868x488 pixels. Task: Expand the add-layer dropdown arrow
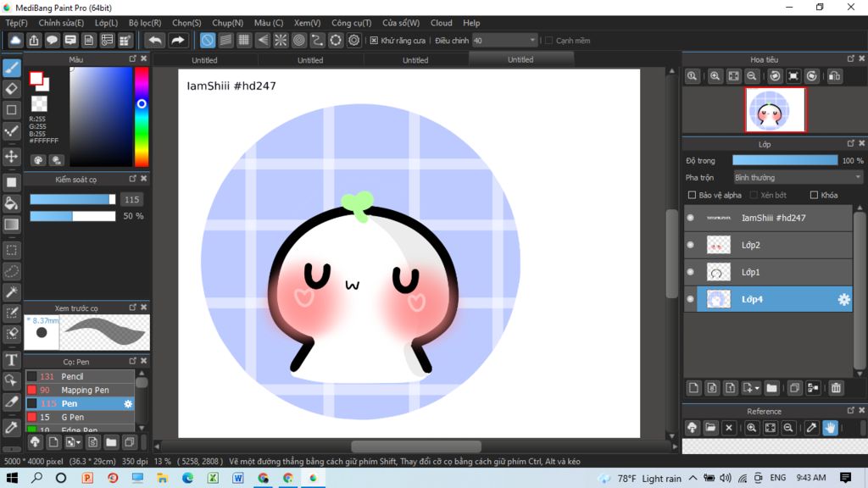[x=757, y=388]
